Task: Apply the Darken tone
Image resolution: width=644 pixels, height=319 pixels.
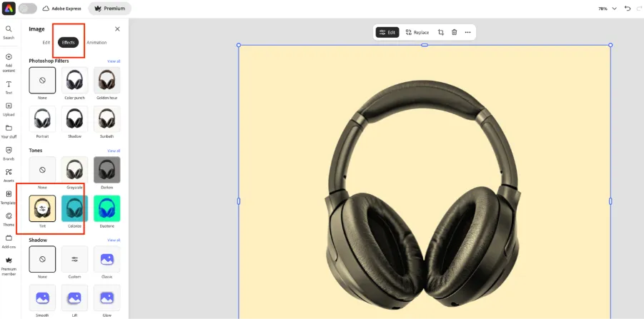Action: (x=106, y=169)
